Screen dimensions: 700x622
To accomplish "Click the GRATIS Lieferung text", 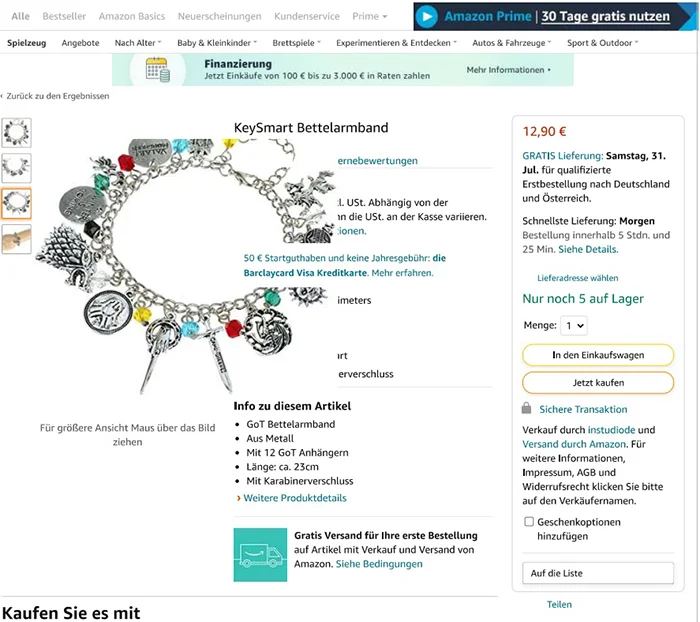I will (x=563, y=156).
